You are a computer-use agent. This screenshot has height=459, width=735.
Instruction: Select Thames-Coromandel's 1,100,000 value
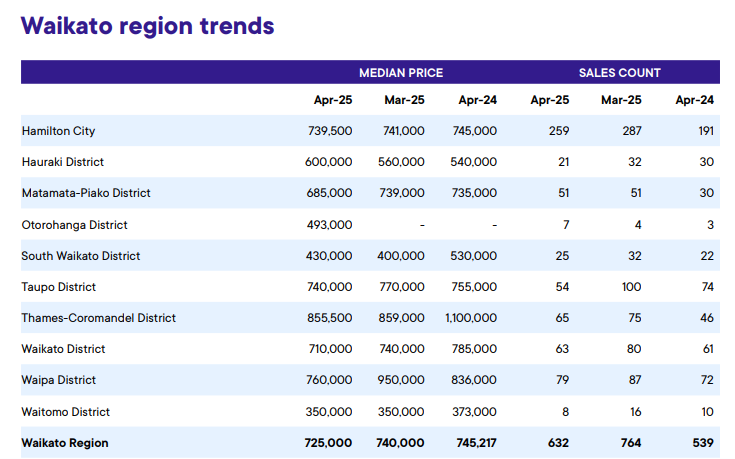[471, 318]
